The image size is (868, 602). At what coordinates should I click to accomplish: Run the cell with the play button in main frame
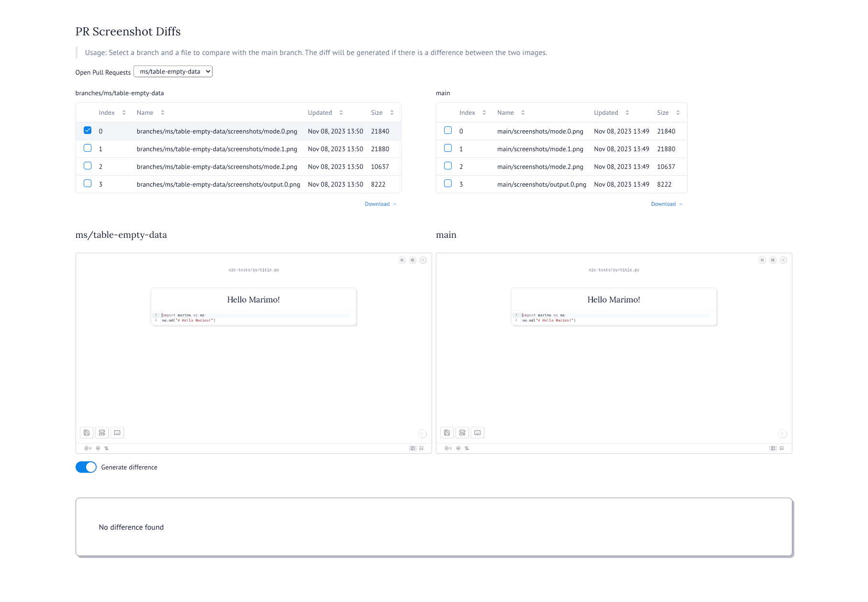pyautogui.click(x=783, y=434)
